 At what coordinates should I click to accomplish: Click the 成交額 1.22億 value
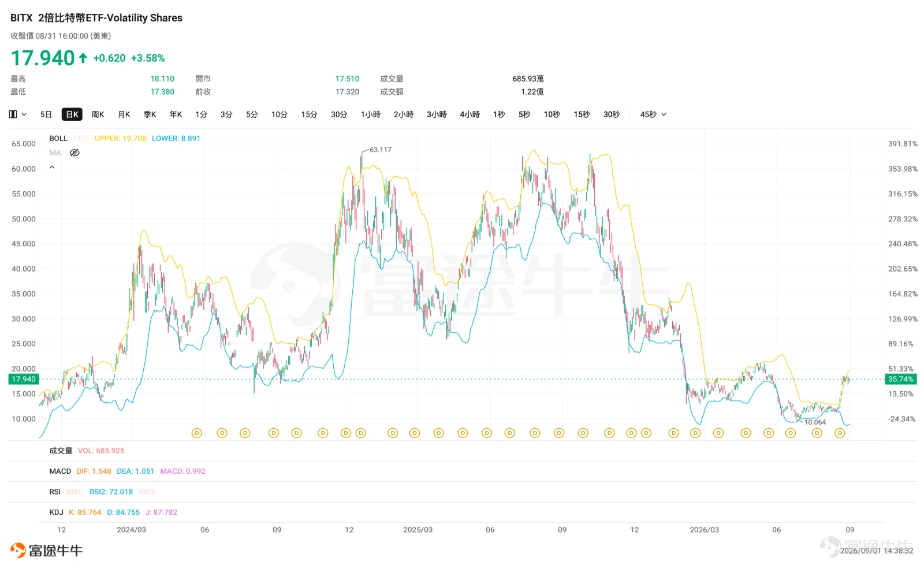point(532,92)
